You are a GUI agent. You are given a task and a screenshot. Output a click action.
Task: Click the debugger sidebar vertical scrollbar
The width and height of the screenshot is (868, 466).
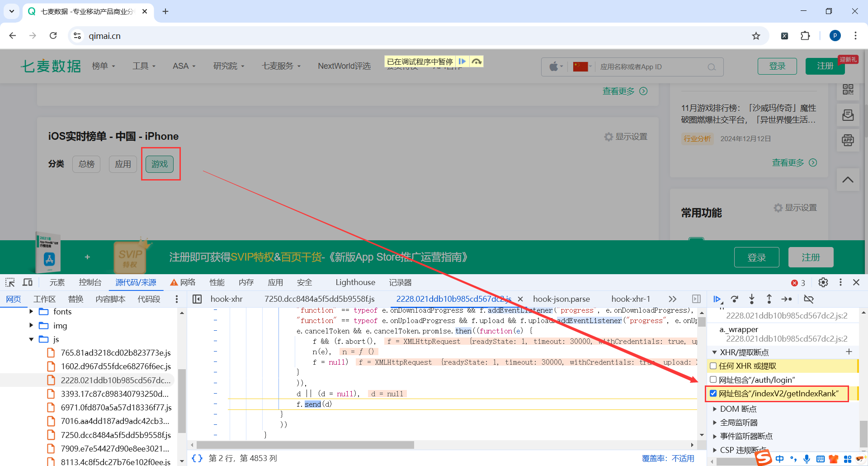point(863,433)
